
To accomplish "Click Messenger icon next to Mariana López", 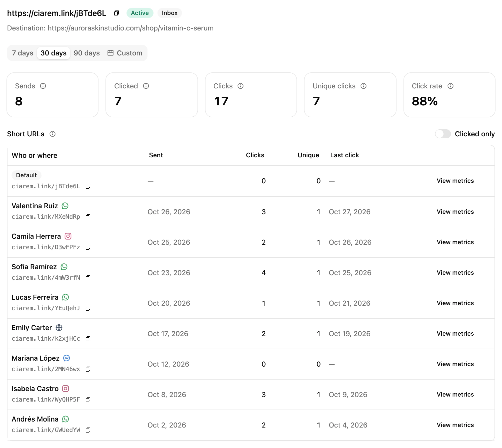I will (66, 358).
